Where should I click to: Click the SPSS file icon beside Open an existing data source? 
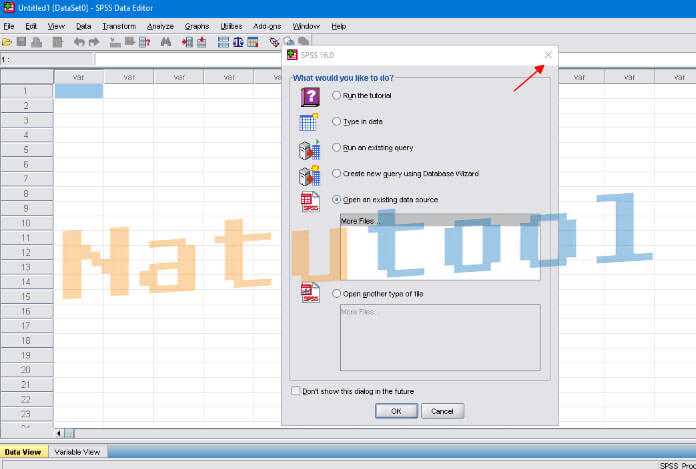[x=310, y=202]
